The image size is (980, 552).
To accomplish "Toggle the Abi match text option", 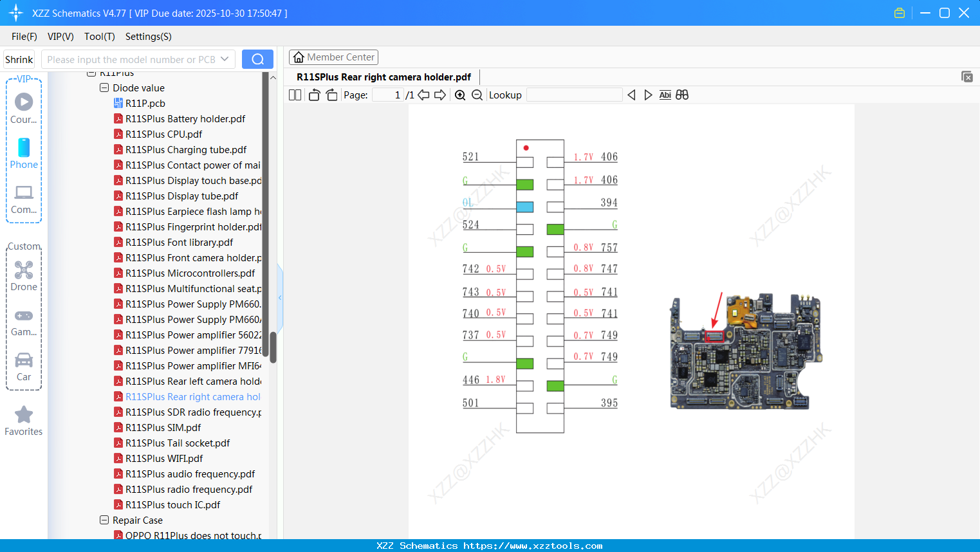I will pyautogui.click(x=665, y=95).
